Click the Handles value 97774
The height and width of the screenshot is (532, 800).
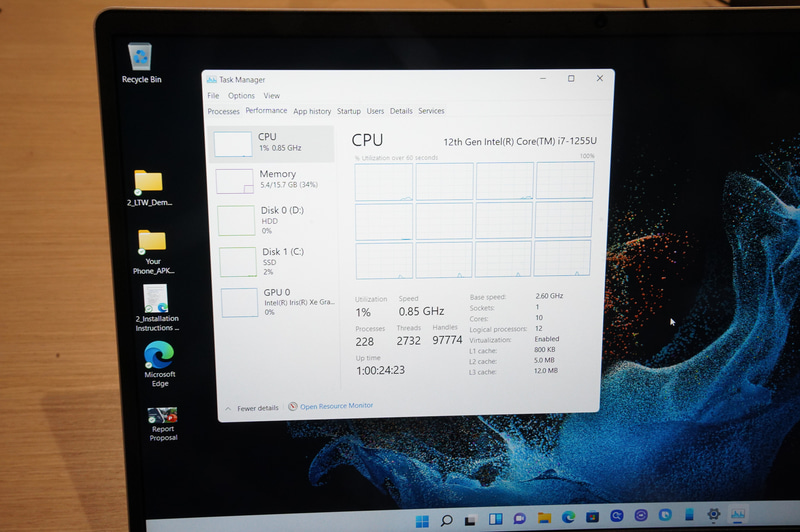tap(447, 340)
